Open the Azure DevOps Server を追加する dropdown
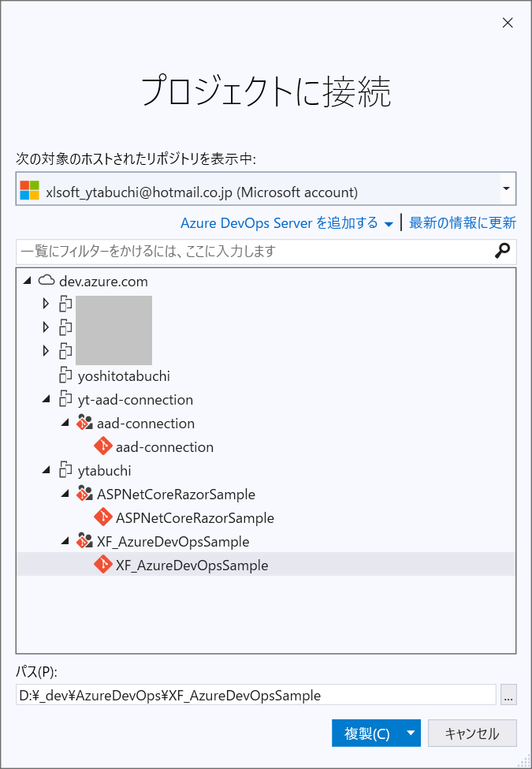532x769 pixels. (389, 223)
